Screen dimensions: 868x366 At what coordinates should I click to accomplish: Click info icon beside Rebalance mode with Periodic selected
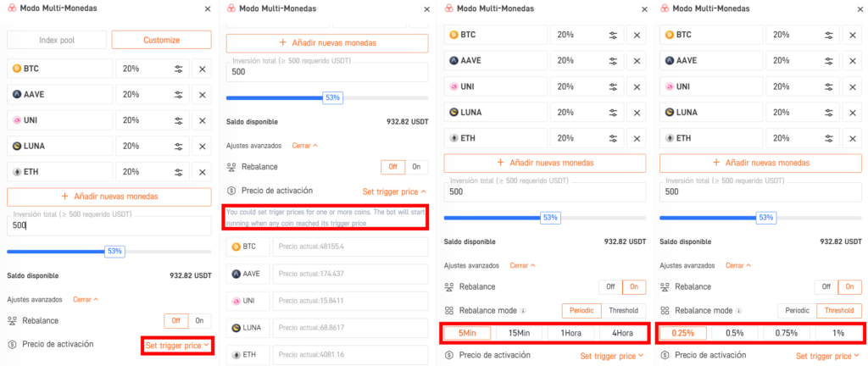click(523, 311)
